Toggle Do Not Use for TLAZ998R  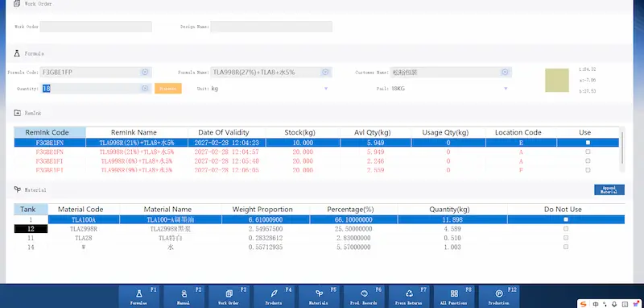pos(566,229)
